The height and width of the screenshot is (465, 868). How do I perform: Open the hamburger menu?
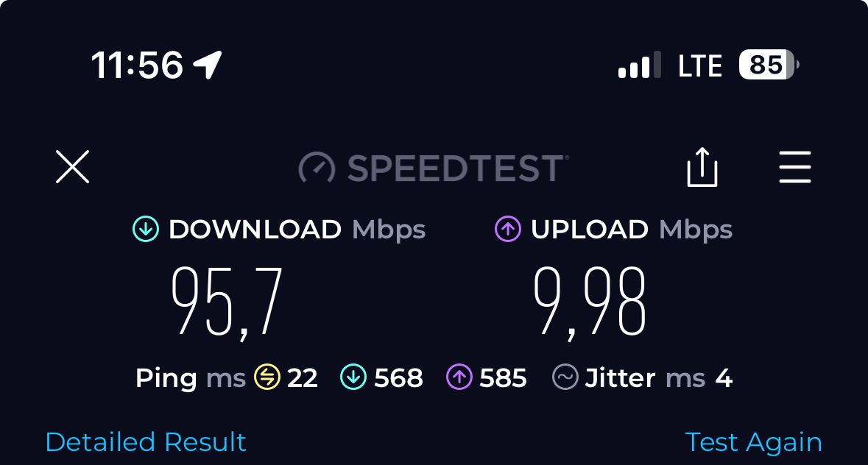[795, 166]
